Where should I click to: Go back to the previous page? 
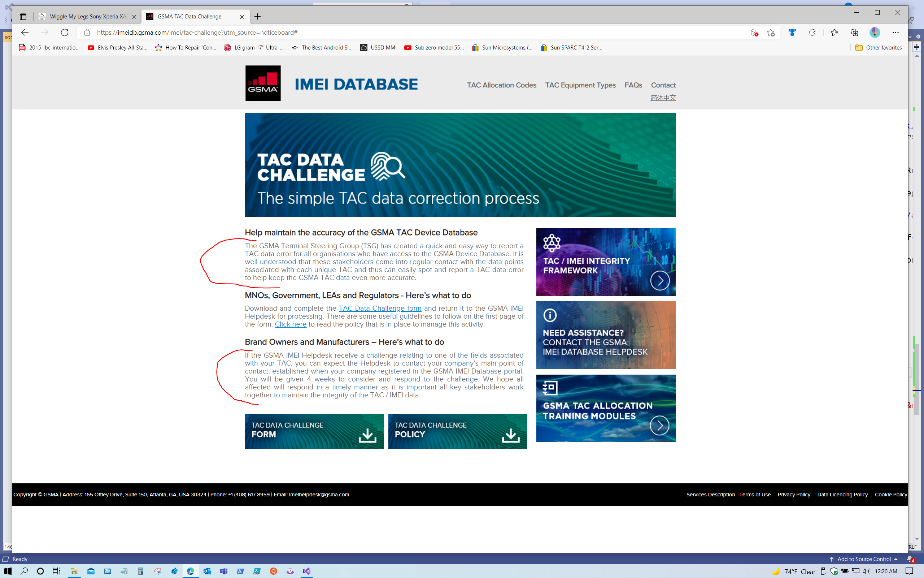(25, 33)
